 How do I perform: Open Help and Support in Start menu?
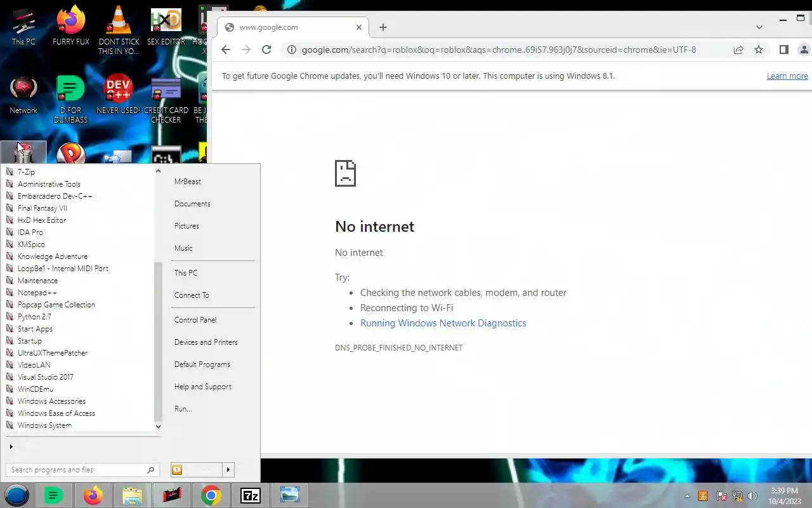point(203,387)
